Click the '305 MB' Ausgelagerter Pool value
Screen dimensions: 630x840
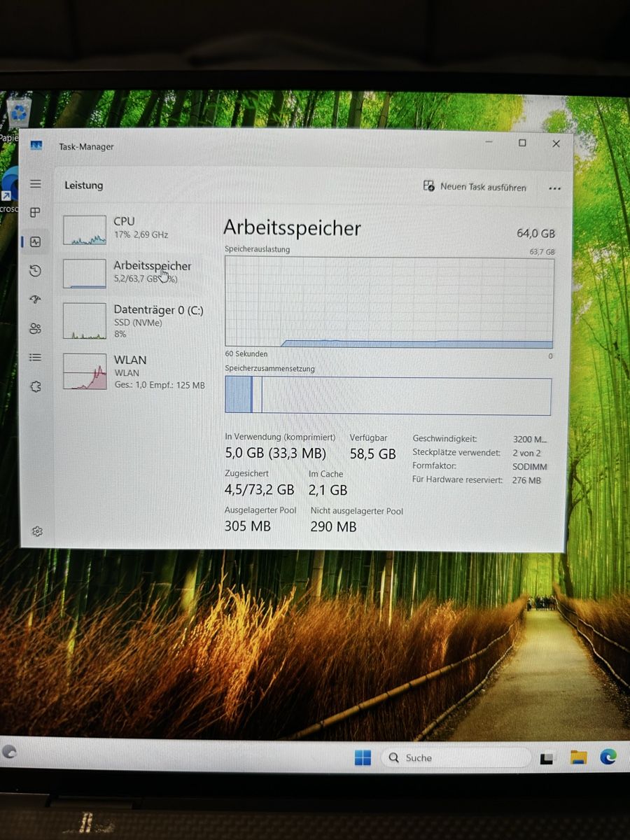click(x=247, y=526)
